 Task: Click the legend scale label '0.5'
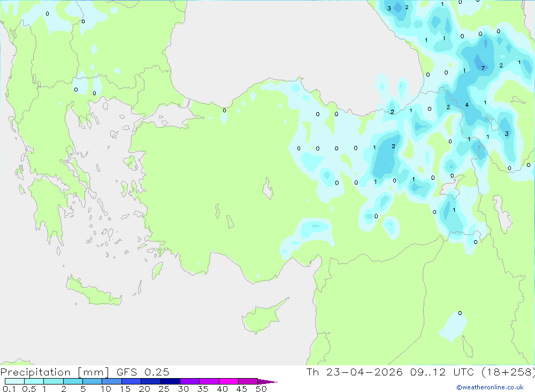tap(29, 389)
